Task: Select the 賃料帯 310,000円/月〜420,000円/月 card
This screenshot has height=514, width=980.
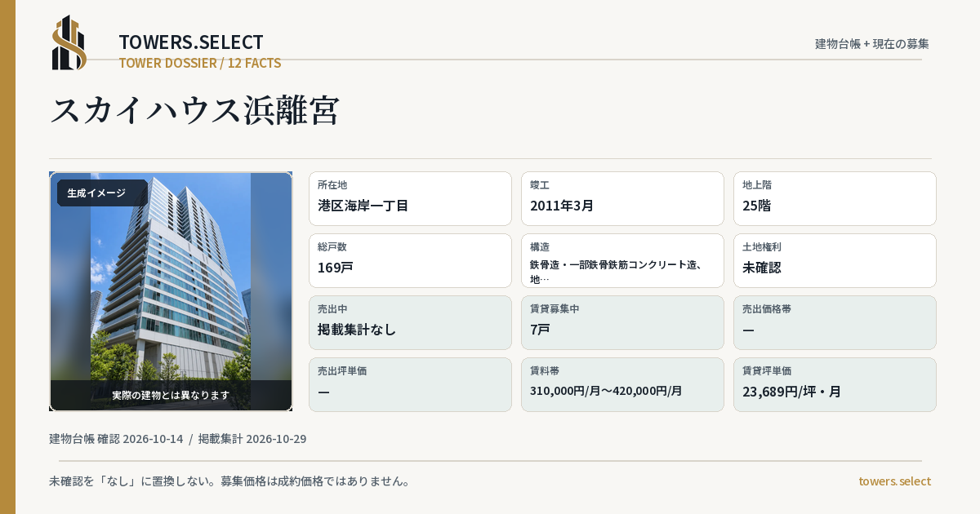Action: click(622, 384)
